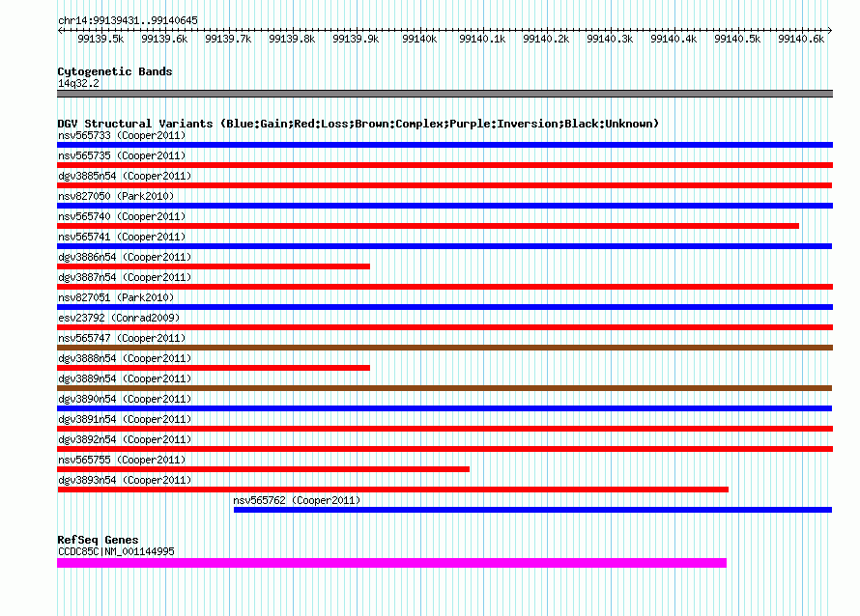This screenshot has height=616, width=860.
Task: Open nsv565762 (Cooper2011) label
Action: pos(297,500)
